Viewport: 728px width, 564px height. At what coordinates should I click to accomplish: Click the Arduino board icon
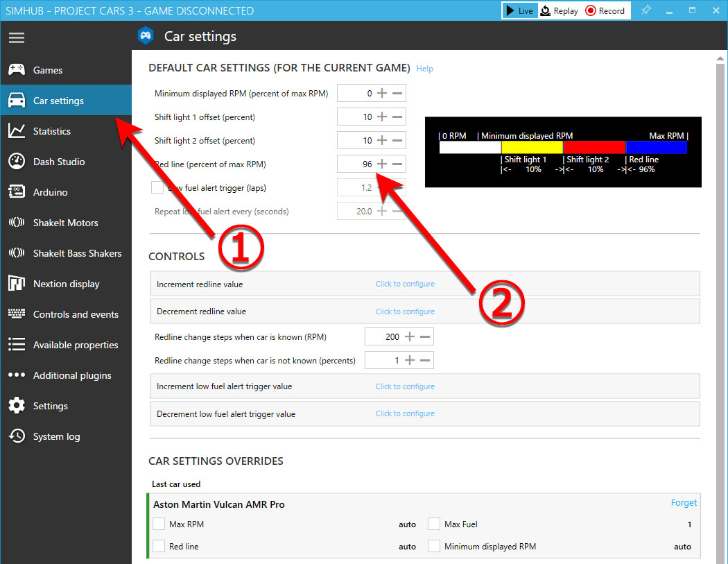point(17,192)
